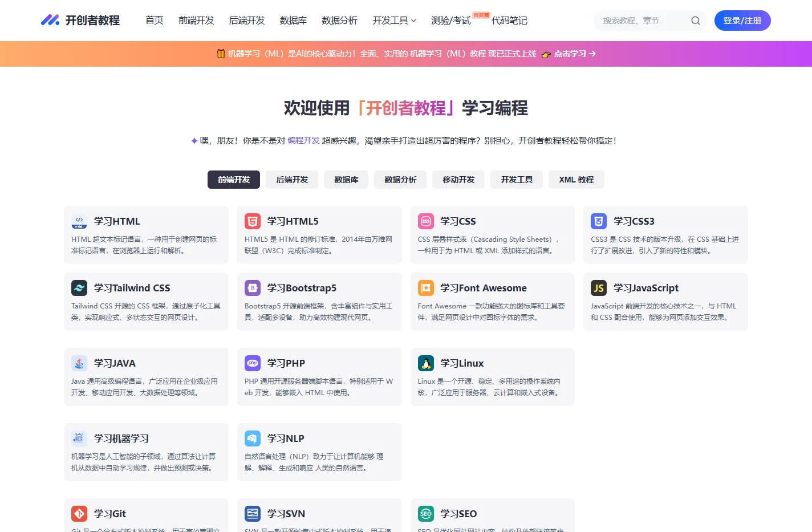Click the Bootstrap5 description 开源前端框架
The image size is (812, 532).
(x=318, y=312)
